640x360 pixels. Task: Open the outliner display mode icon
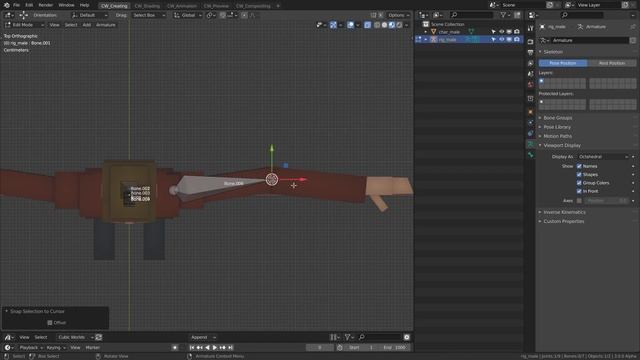point(437,15)
